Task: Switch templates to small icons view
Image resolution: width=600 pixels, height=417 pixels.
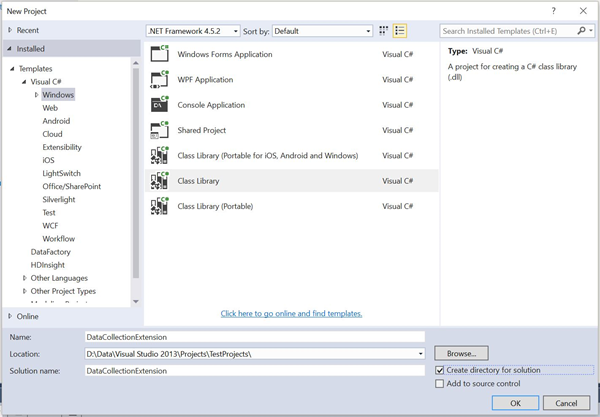Action: 383,31
